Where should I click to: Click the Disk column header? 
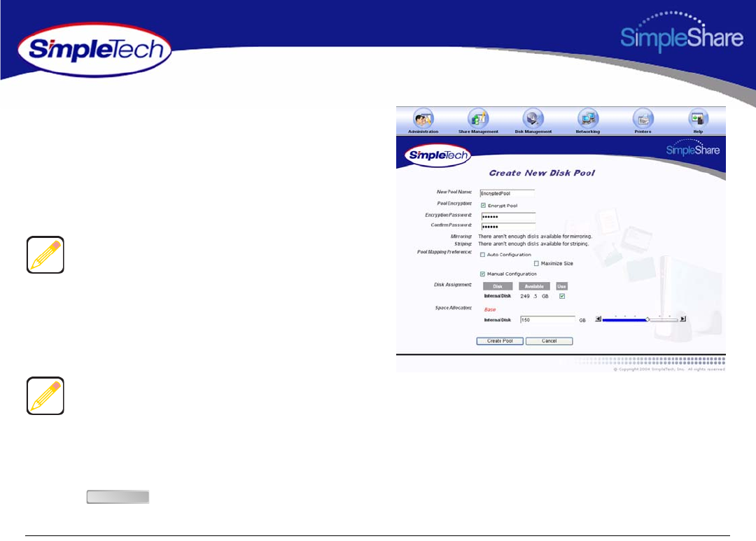[x=498, y=286]
